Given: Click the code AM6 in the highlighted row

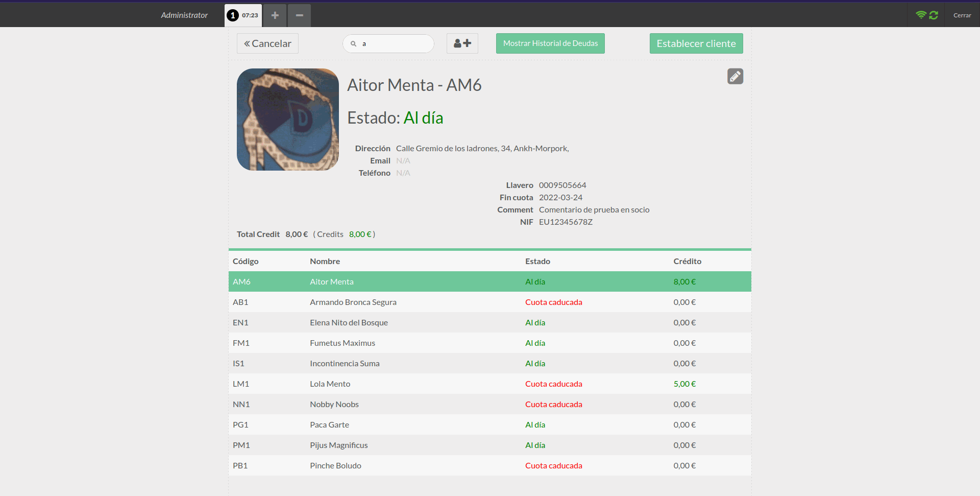Looking at the screenshot, I should coord(241,281).
